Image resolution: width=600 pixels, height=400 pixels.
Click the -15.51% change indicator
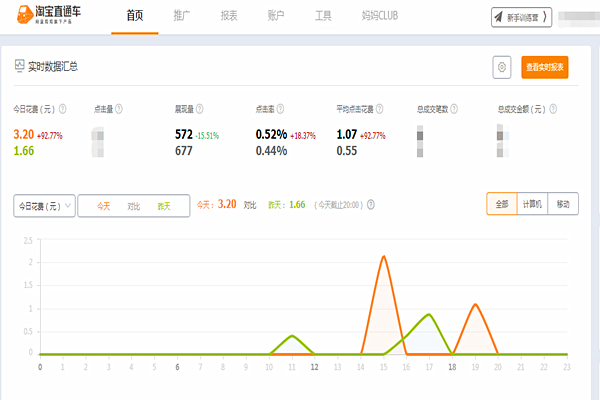pyautogui.click(x=207, y=136)
